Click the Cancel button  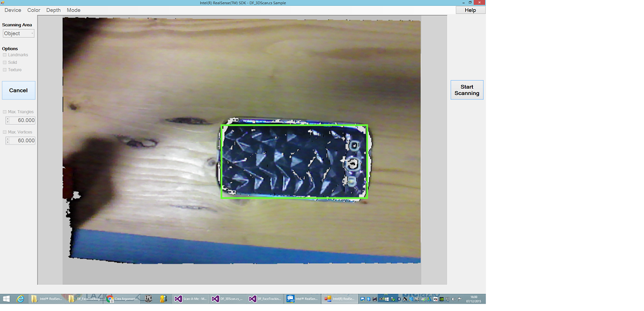tap(18, 90)
